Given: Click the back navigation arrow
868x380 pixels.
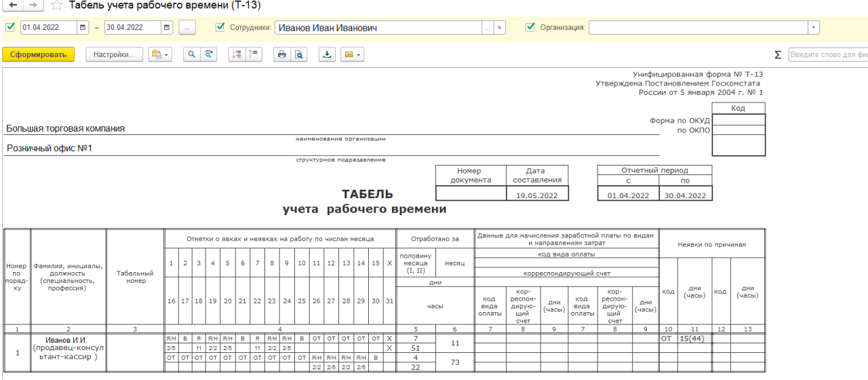Looking at the screenshot, I should (12, 5).
